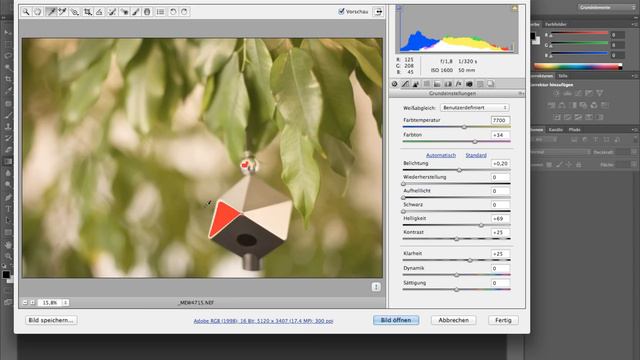Select the Type tool in Photoshop toolbar
Image resolution: width=640 pixels, height=360 pixels.
(x=8, y=209)
